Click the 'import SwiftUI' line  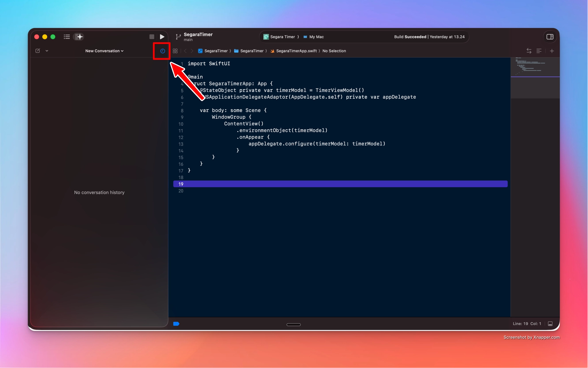(209, 63)
